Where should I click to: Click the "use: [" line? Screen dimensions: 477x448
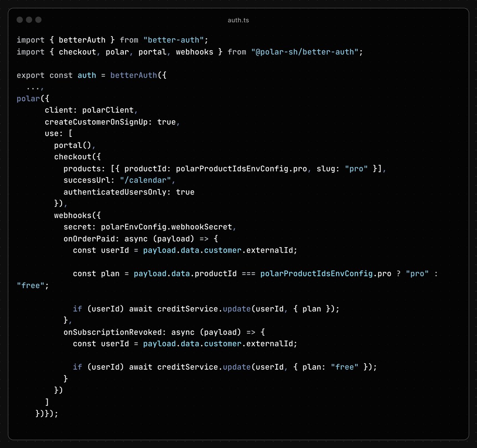58,134
